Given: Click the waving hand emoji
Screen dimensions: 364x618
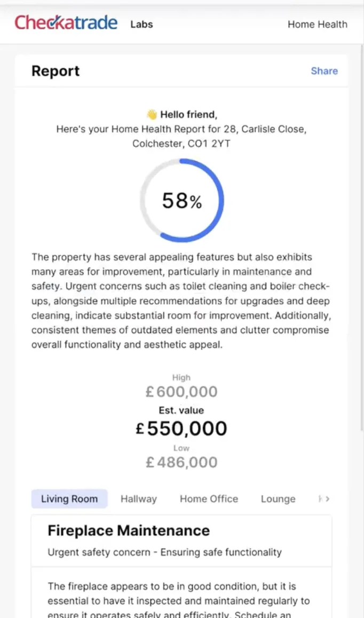Looking at the screenshot, I should coord(152,115).
